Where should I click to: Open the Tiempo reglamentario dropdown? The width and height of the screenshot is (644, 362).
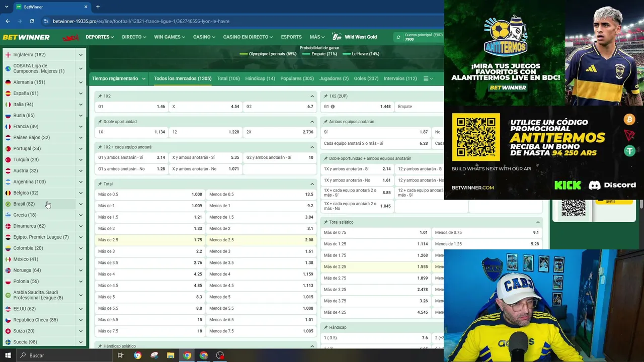[x=119, y=78]
